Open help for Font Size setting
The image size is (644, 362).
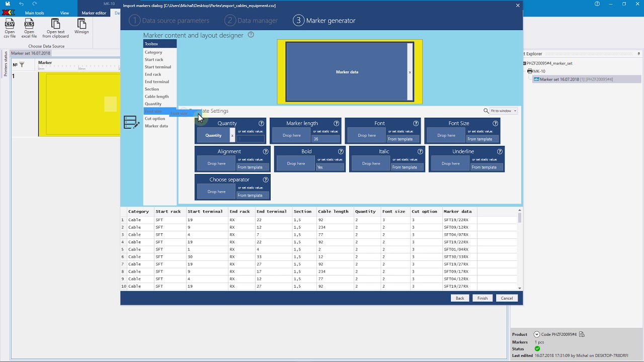tap(495, 123)
